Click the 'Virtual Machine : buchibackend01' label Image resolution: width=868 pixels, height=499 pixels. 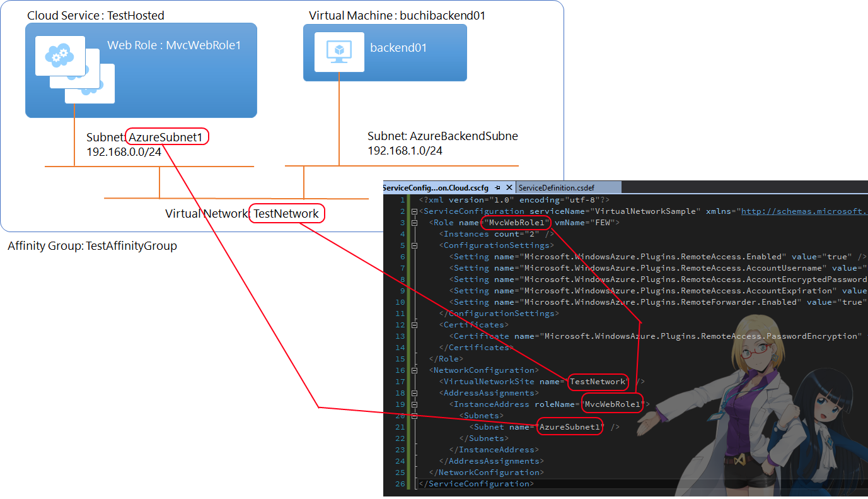coord(397,15)
